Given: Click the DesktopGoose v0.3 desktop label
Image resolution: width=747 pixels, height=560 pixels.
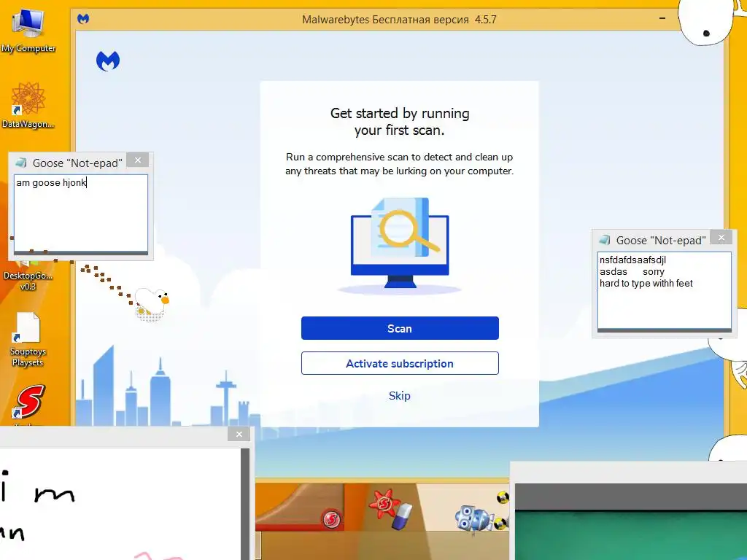Looking at the screenshot, I should tap(28, 281).
